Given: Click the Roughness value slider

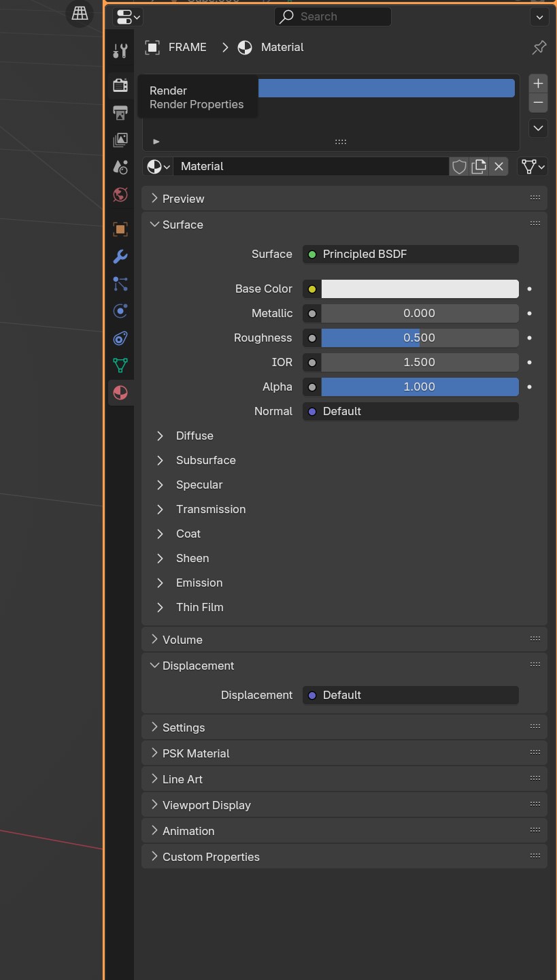Looking at the screenshot, I should [420, 338].
